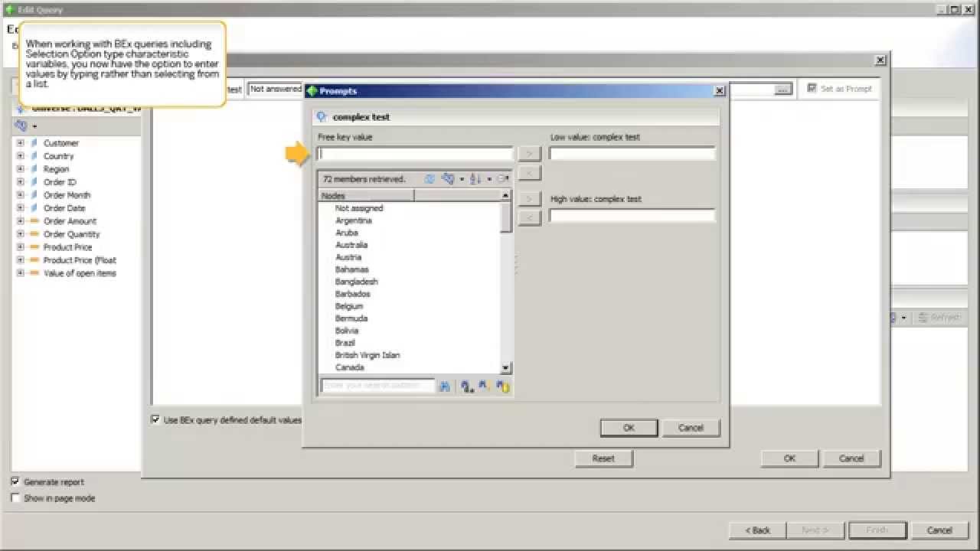Click the search with dropdown icon beside the binoculars
This screenshot has height=551, width=980.
point(466,386)
